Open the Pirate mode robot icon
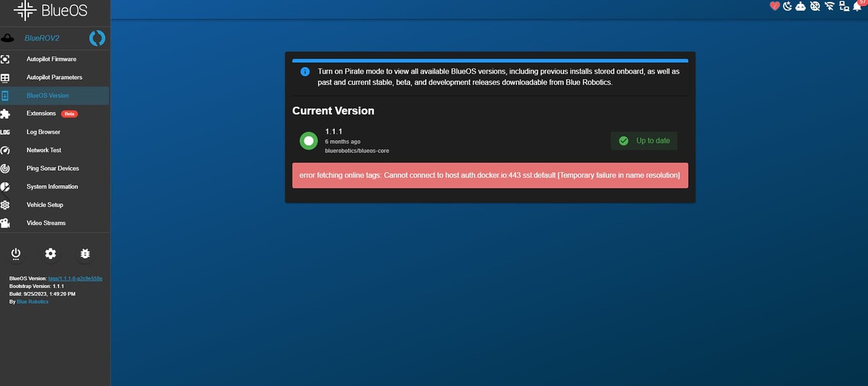 point(801,6)
